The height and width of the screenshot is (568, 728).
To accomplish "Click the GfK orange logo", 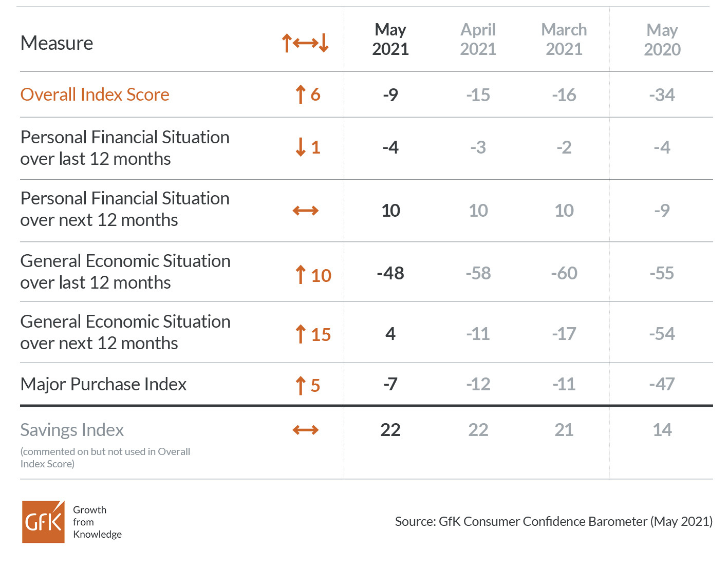I will click(x=43, y=522).
